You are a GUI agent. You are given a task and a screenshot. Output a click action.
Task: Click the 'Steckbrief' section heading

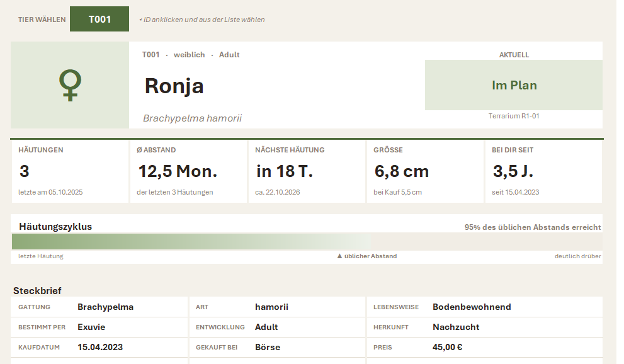[x=37, y=291]
